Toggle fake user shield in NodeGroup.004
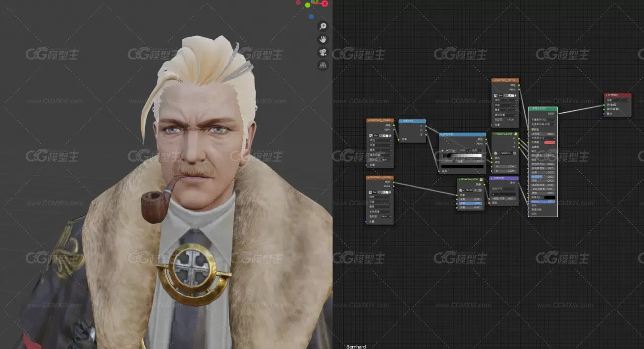This screenshot has width=644, height=349. (x=480, y=190)
